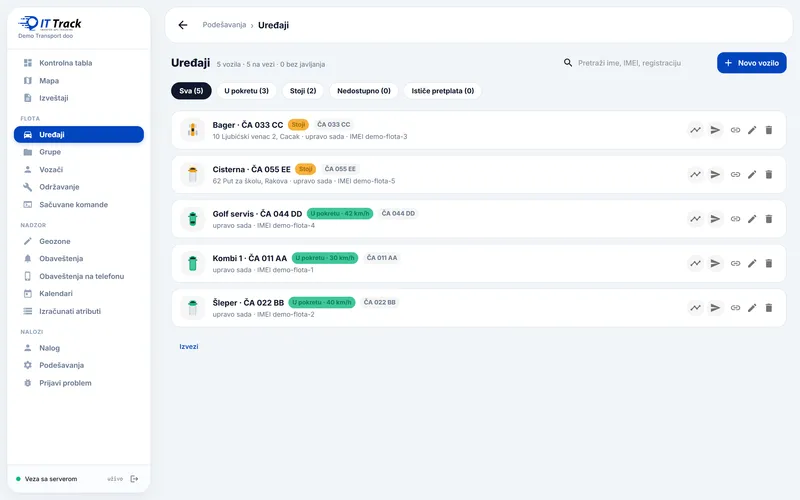Screen dimensions: 800x500
Task: Open Mapa in sidebar
Action: point(79,81)
